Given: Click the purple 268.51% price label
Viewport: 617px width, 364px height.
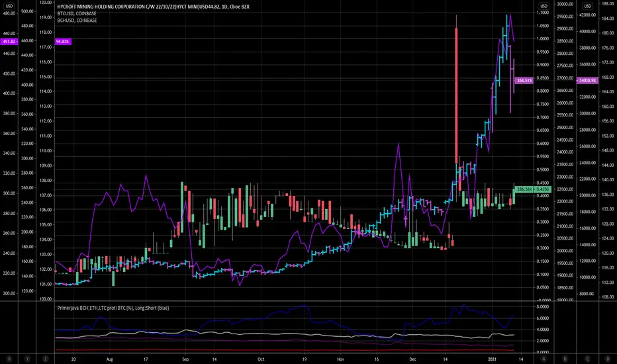Looking at the screenshot, I should (x=524, y=80).
